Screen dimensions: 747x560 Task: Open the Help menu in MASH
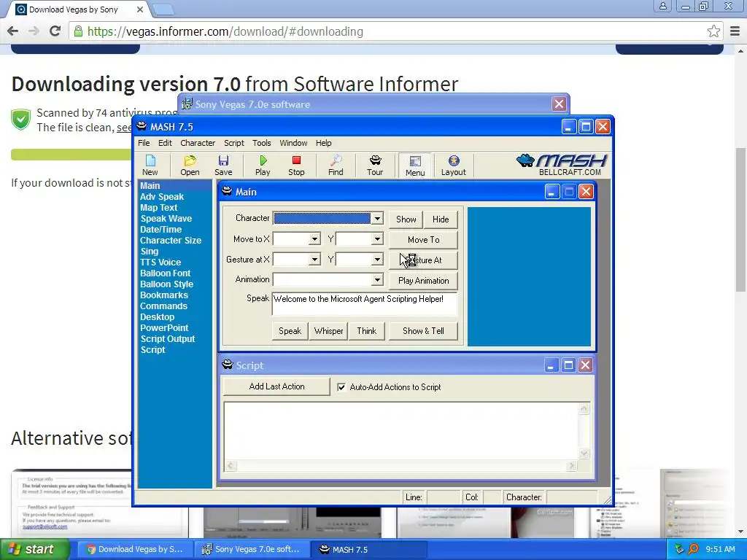coord(323,143)
